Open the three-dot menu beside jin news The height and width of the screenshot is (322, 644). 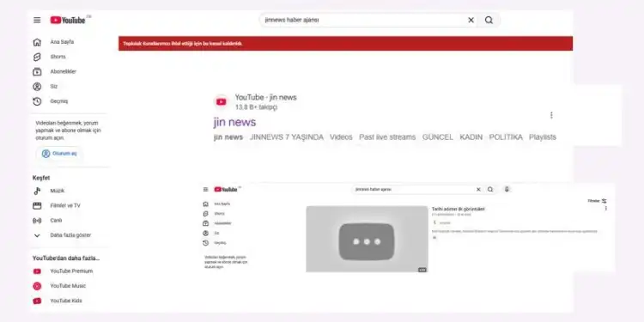(551, 115)
